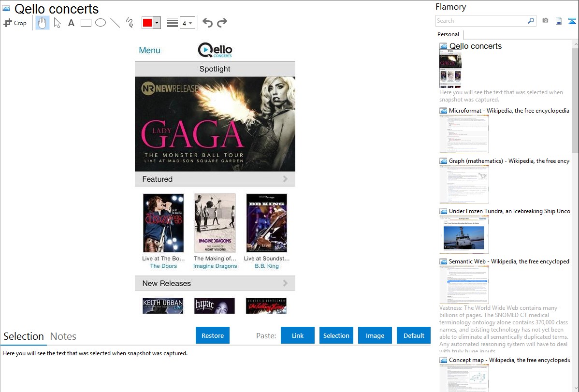
Task: Click the Keith Urban cover thumbnail
Action: point(163,306)
